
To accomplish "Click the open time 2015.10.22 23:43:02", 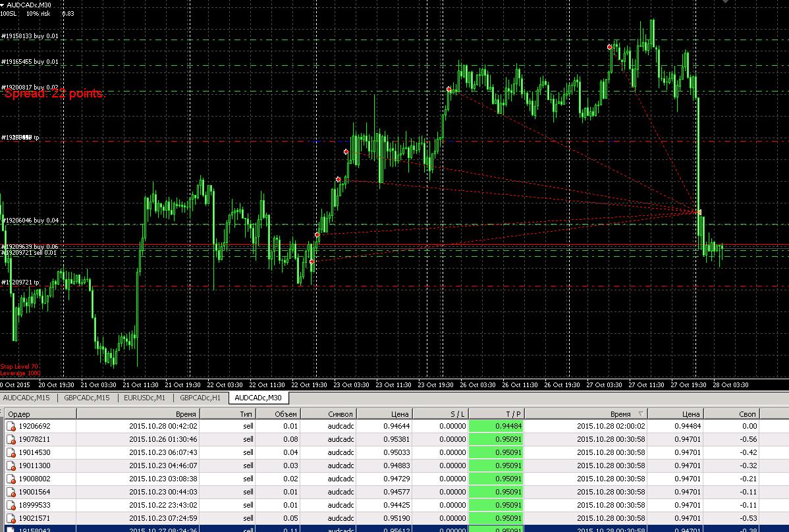I will tap(163, 506).
